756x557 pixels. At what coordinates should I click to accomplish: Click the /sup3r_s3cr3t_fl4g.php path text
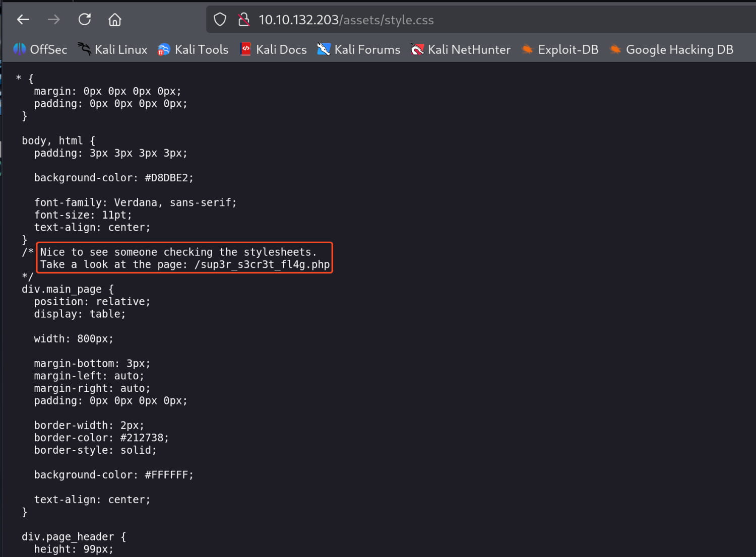coord(262,264)
